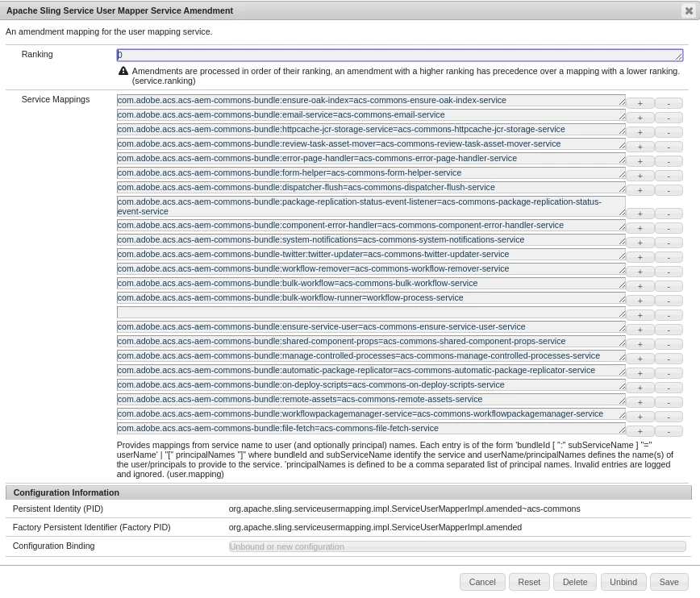
Task: Add mapping after bulk-workflow=acs-commons-bulk-workflow-service row
Action: pyautogui.click(x=640, y=286)
